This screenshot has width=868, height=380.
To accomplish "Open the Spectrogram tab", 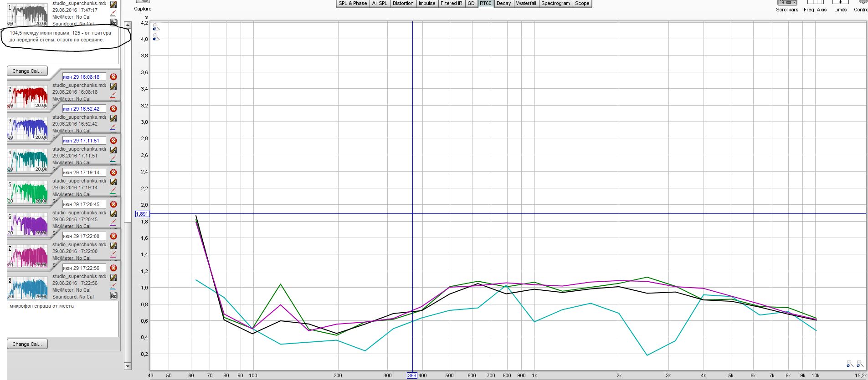I will point(555,3).
